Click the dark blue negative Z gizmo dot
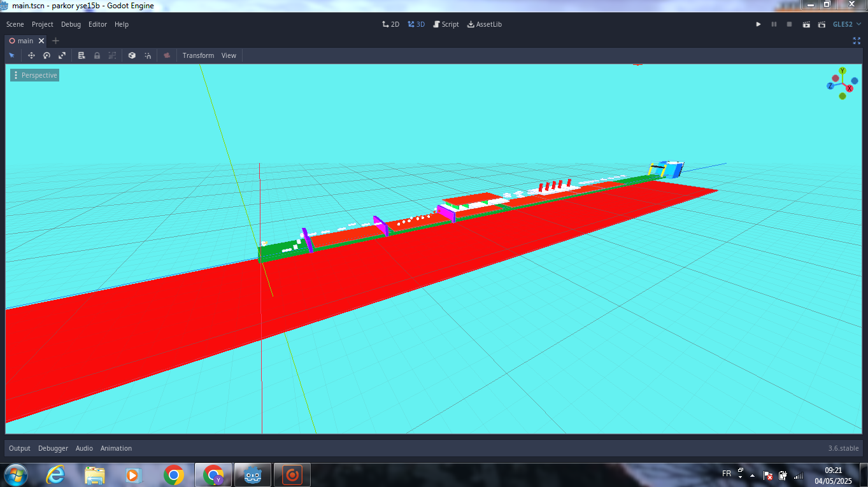Viewport: 868px width, 487px height. [855, 81]
